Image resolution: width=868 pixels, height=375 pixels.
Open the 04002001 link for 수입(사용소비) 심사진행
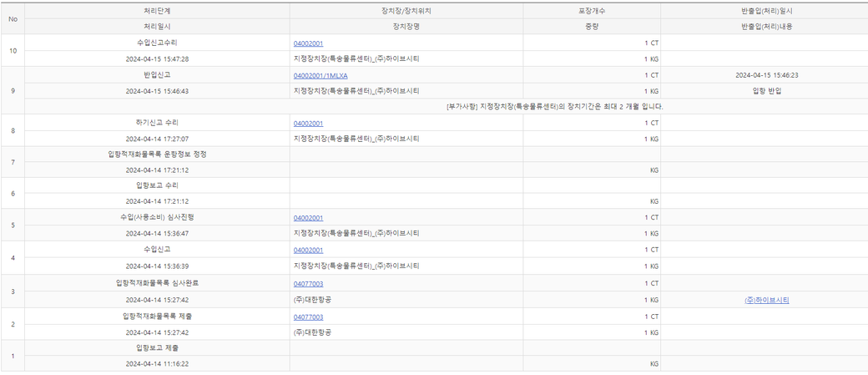click(308, 218)
